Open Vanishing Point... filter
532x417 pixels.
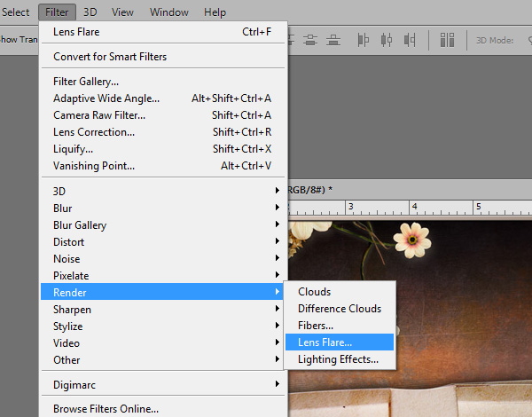163,166
